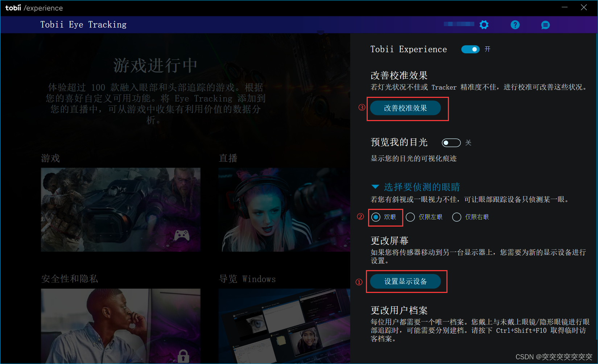Click the tobii experience logo in the title bar
This screenshot has width=598, height=364.
[34, 8]
